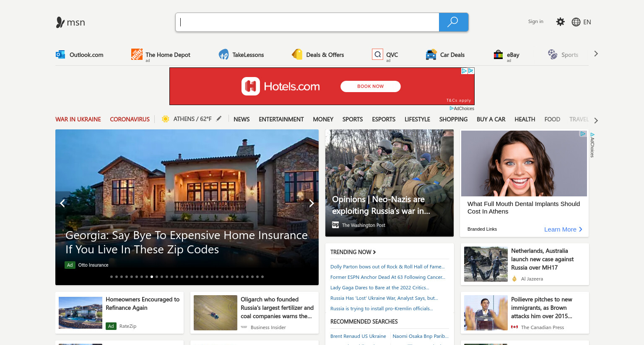The image size is (644, 345).
Task: Open Outlook.com icon shortcut
Action: [x=60, y=54]
